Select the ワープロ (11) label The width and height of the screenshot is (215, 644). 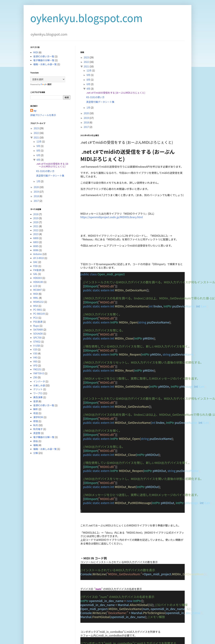click(38, 394)
